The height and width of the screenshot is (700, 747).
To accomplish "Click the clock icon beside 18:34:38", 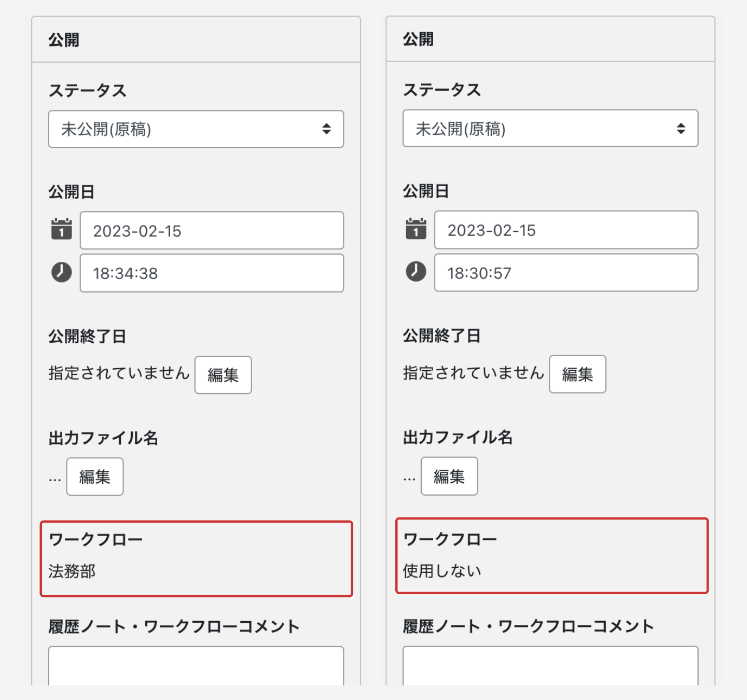I will [x=61, y=272].
